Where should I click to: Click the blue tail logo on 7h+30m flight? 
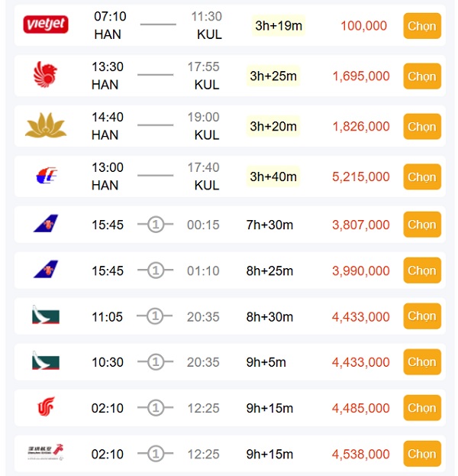[x=46, y=225]
